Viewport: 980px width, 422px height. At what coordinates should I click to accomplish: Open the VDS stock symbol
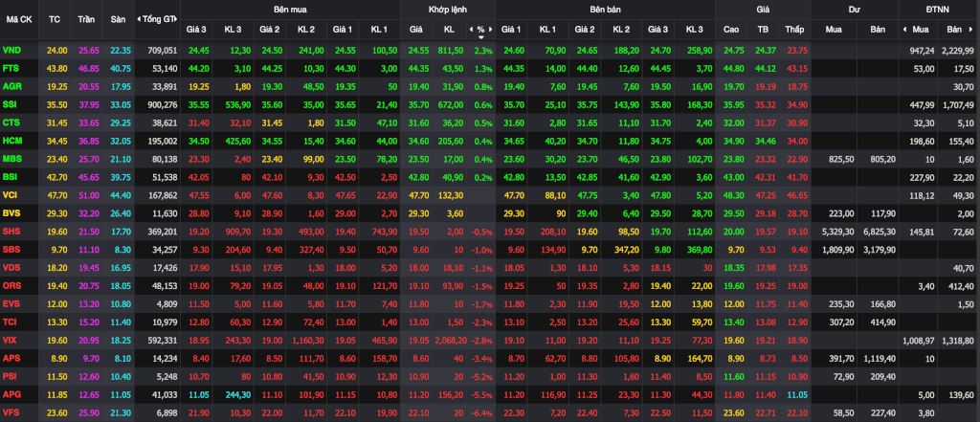click(x=11, y=268)
